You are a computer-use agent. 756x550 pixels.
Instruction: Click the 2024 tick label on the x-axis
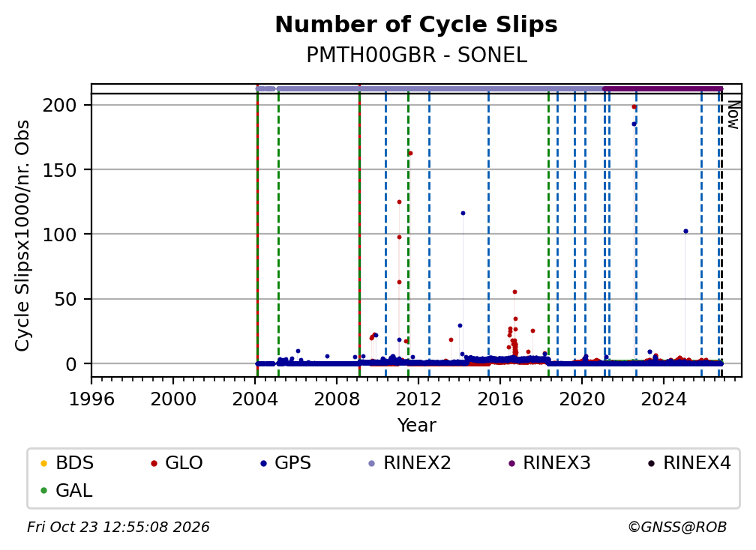click(x=664, y=399)
